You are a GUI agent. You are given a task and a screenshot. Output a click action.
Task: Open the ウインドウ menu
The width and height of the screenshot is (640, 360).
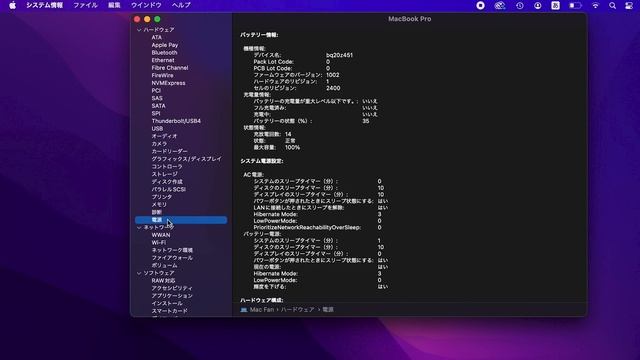(146, 5)
